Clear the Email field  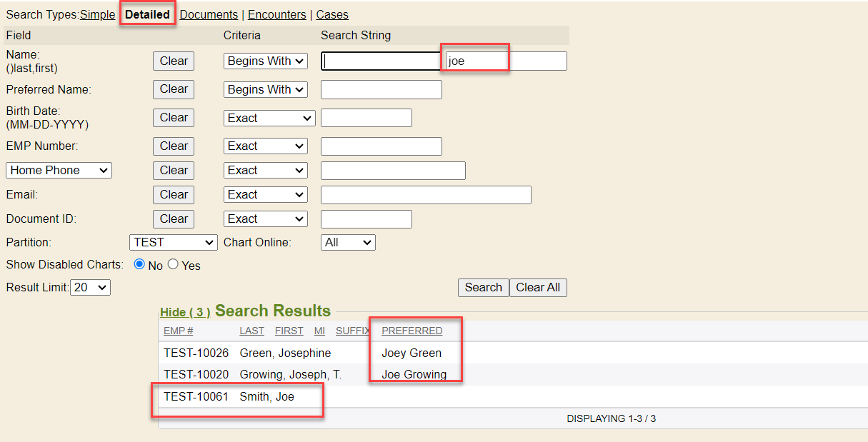click(x=174, y=195)
